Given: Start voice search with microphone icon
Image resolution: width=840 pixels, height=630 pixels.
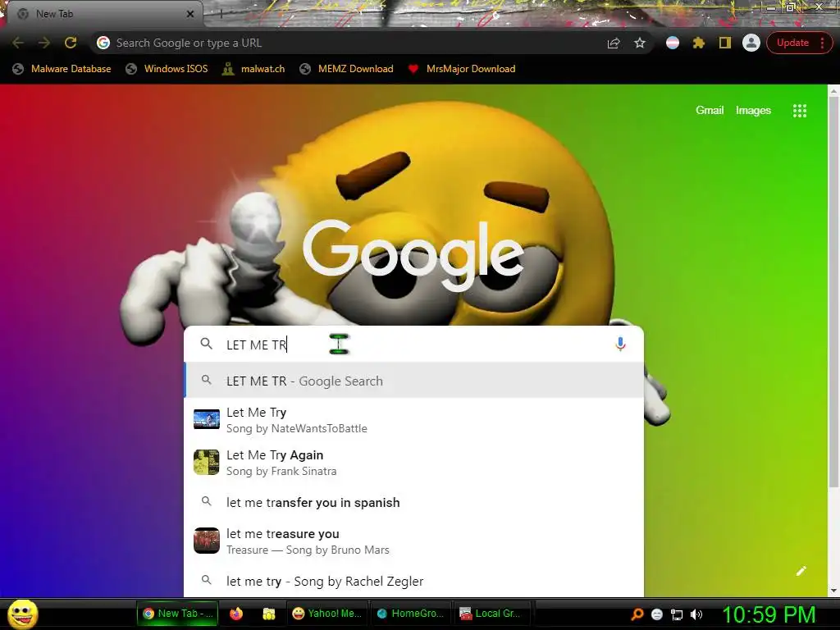Looking at the screenshot, I should [x=620, y=344].
